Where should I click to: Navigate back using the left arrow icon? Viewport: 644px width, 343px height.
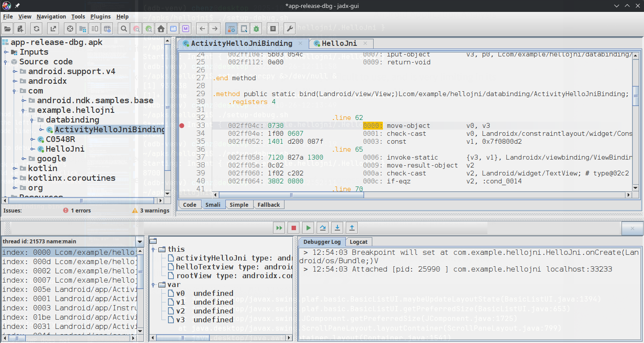(203, 28)
